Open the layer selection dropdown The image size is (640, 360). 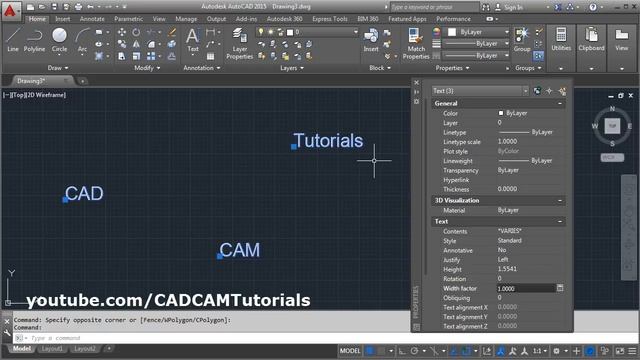pyautogui.click(x=356, y=32)
